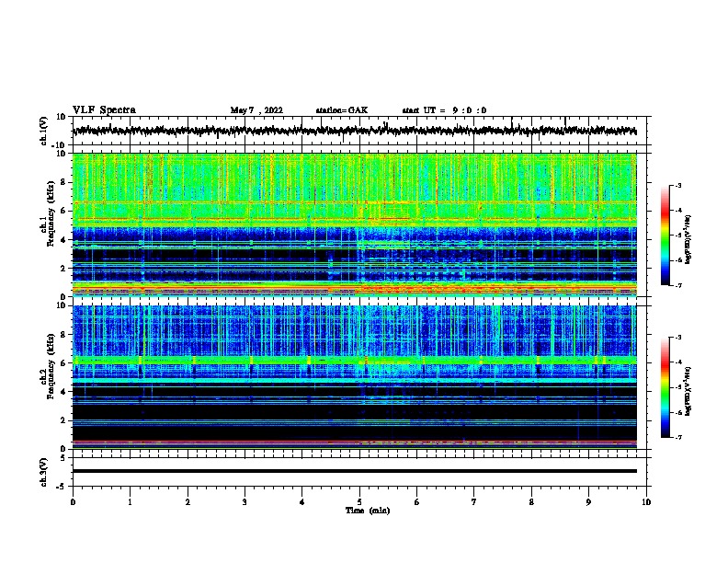This screenshot has height=563, width=728.
Task: Click the ch.2 "Frequency (kHz)" axis label
Action: (51, 366)
